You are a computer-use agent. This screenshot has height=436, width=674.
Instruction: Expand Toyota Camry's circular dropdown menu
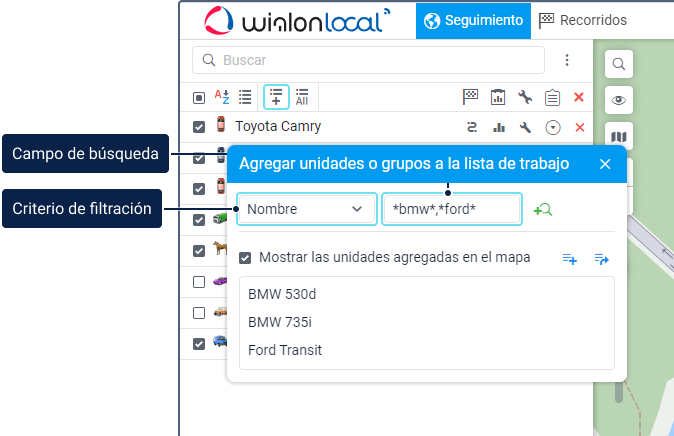click(x=553, y=128)
